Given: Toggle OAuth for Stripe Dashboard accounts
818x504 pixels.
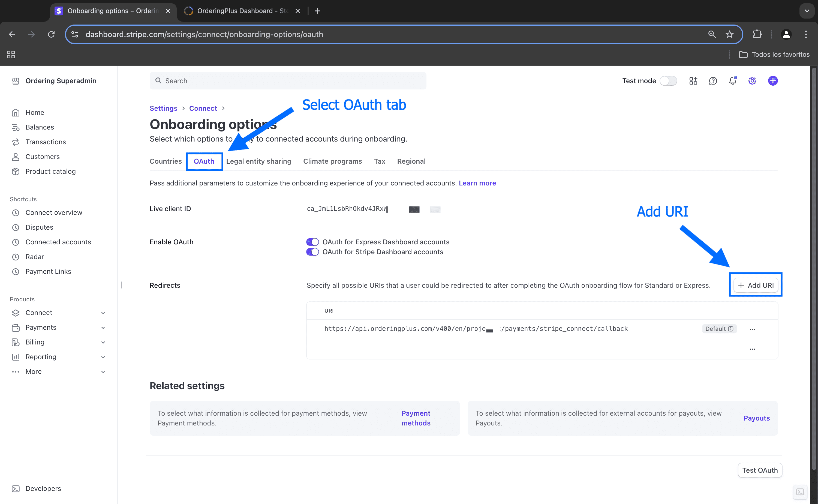Looking at the screenshot, I should tap(312, 252).
